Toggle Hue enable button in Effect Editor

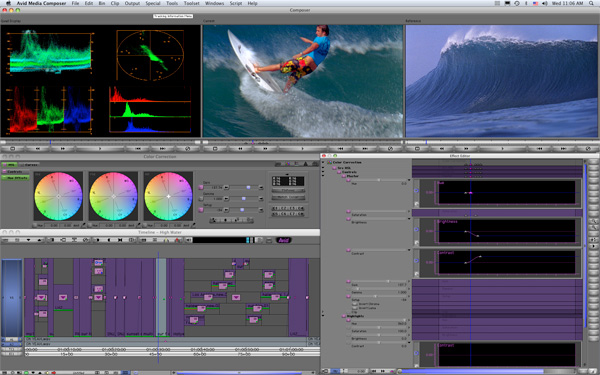pyautogui.click(x=349, y=180)
